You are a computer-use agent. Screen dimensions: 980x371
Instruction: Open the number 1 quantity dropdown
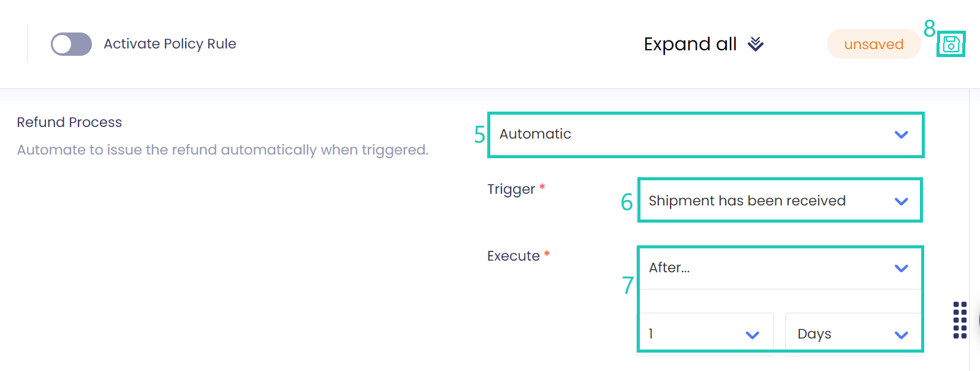(x=699, y=334)
